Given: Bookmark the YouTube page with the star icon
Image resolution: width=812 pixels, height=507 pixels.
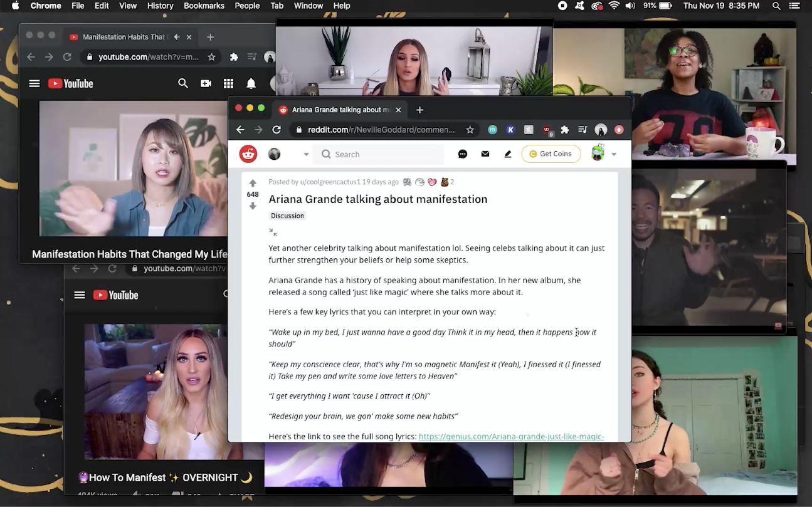Looking at the screenshot, I should point(212,57).
